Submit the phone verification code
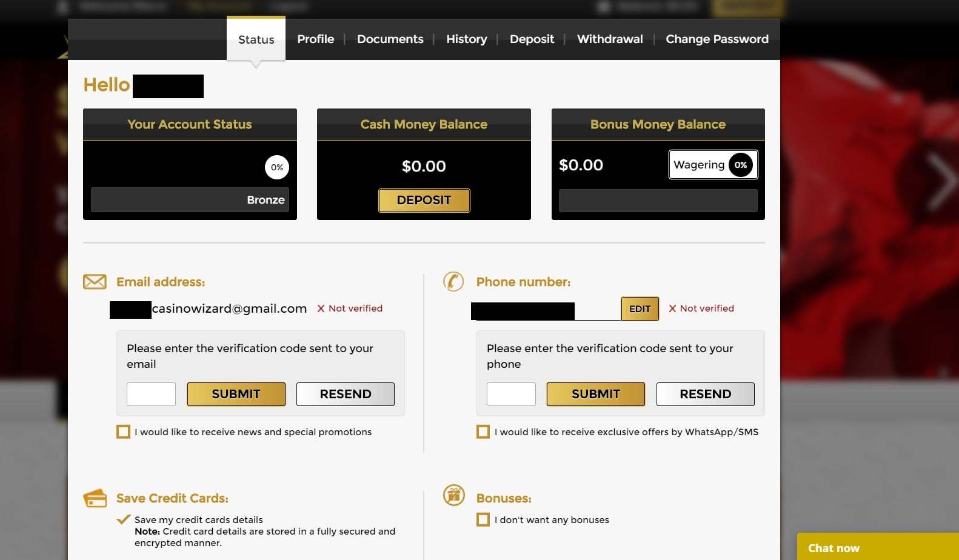This screenshot has height=560, width=959. (596, 394)
